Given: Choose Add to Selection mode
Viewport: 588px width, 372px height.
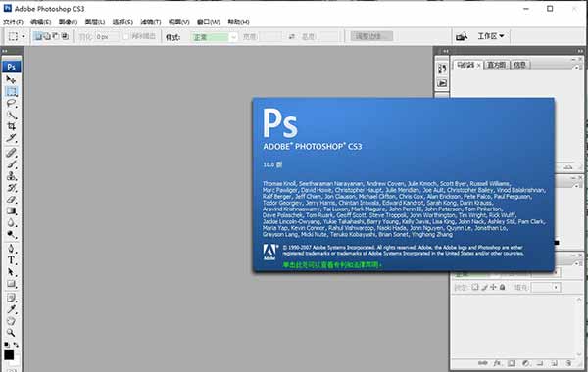Looking at the screenshot, I should [47, 36].
